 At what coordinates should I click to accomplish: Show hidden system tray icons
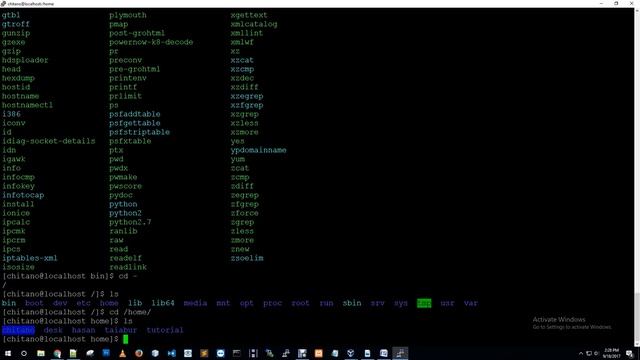click(x=581, y=353)
